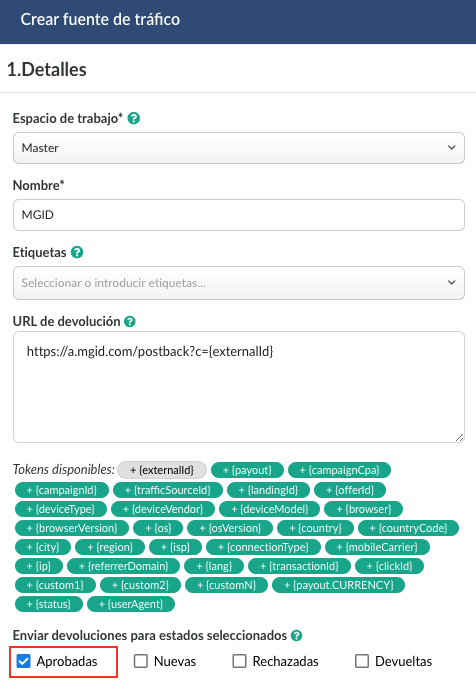Click the greyed {externalId} token
Image resolution: width=476 pixels, height=689 pixels.
pyautogui.click(x=162, y=470)
